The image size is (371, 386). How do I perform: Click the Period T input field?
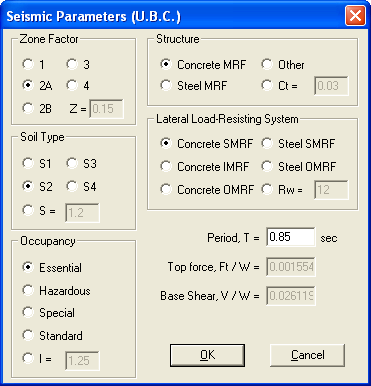point(291,237)
